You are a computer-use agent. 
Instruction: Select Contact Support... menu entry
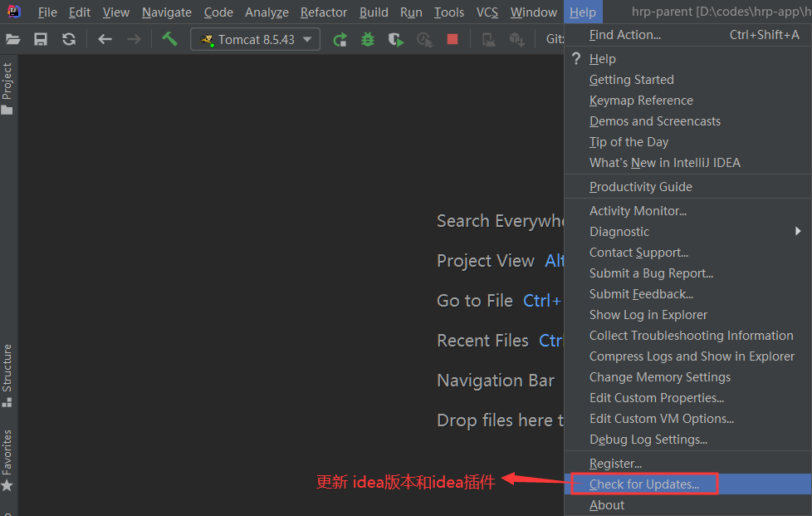pyautogui.click(x=687, y=252)
